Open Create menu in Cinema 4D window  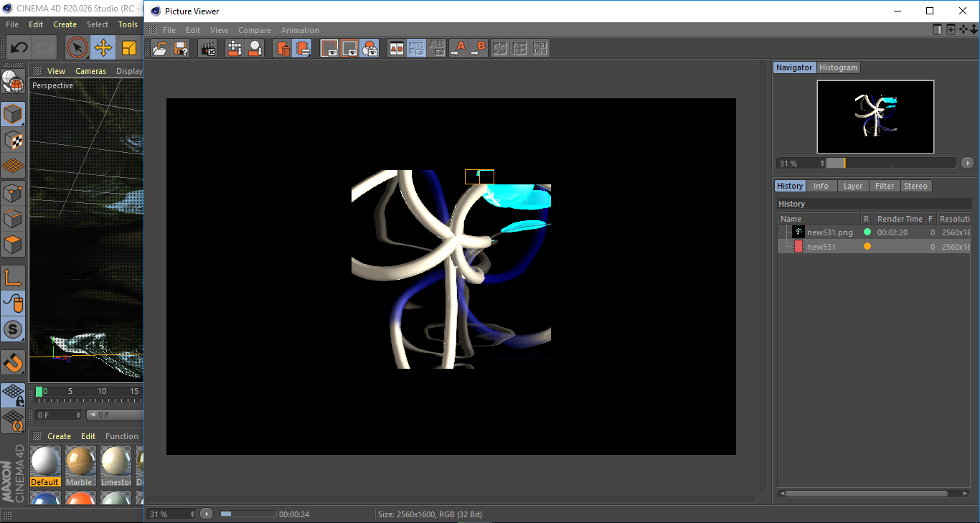pos(65,24)
